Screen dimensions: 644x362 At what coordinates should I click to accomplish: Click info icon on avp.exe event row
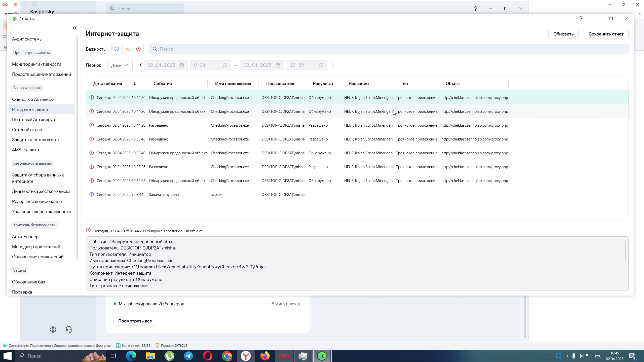point(92,194)
